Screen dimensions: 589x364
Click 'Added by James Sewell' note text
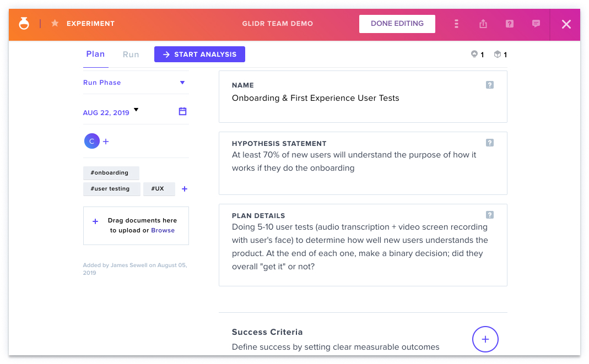tap(135, 269)
